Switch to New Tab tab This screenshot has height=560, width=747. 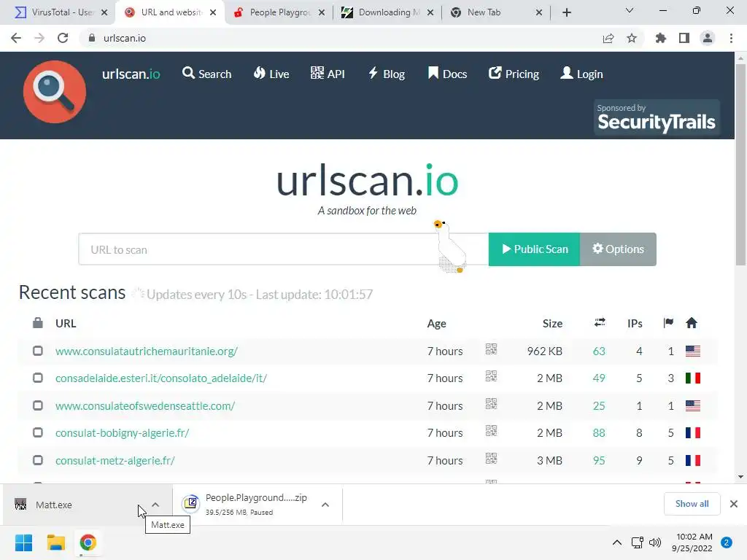(x=495, y=12)
